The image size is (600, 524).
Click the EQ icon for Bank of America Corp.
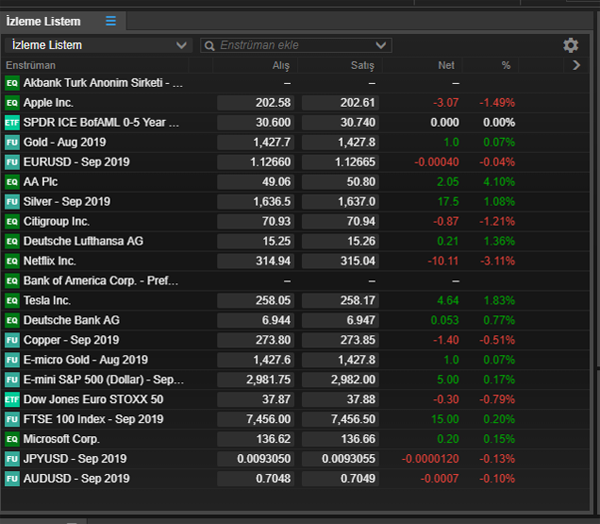(x=12, y=281)
